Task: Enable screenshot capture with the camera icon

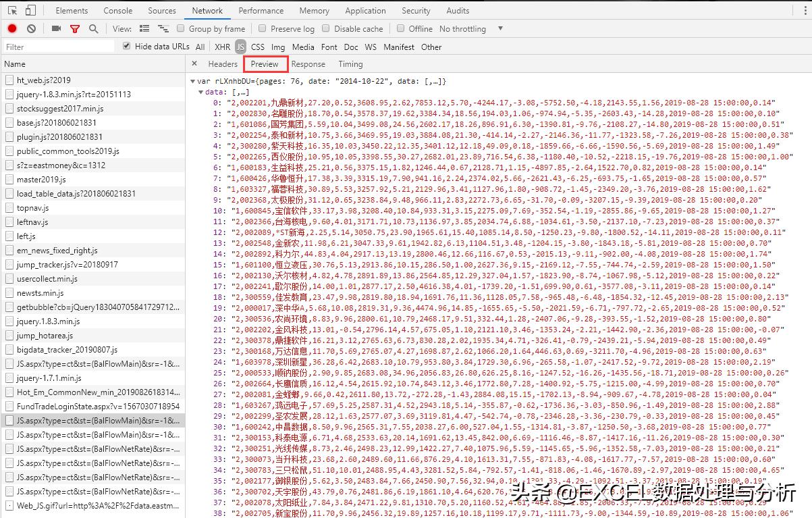Action: (x=57, y=28)
